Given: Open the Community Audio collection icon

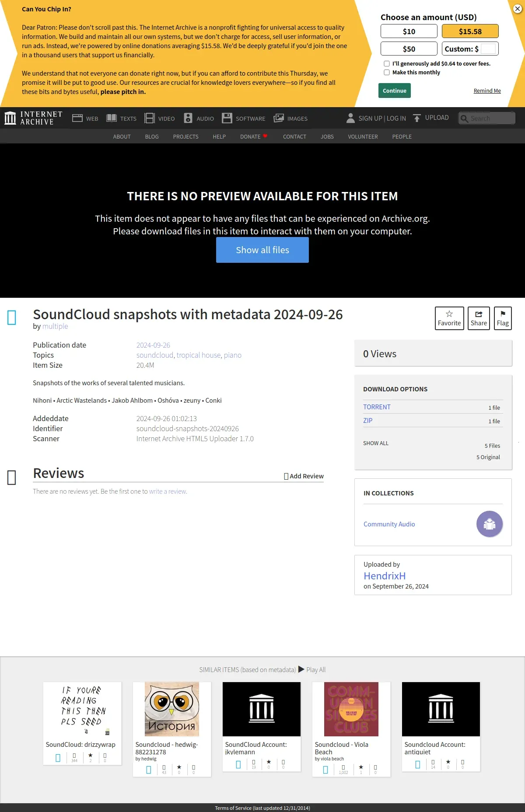Looking at the screenshot, I should tap(490, 524).
